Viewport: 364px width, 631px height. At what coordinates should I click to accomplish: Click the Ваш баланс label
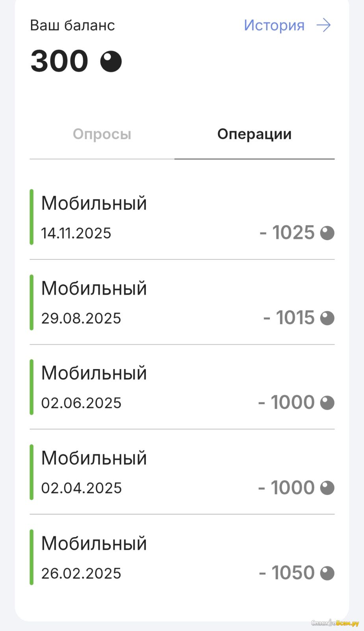72,26
